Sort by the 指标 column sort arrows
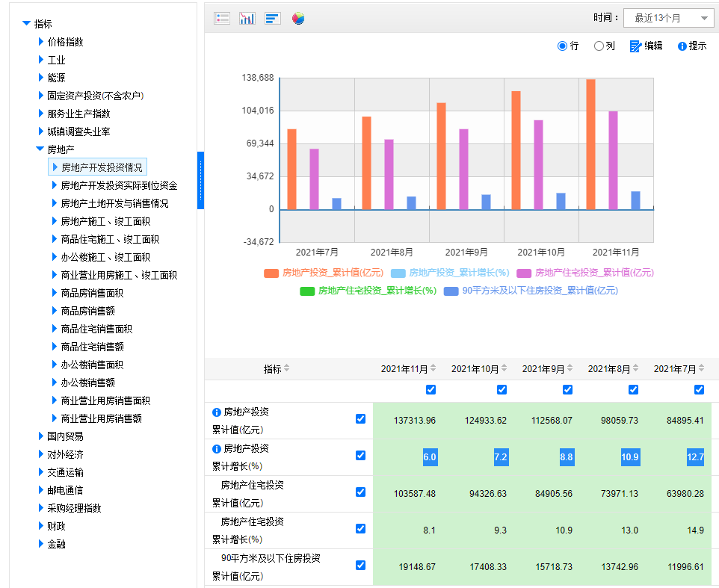Viewport: 719px width, 588px height. click(287, 369)
